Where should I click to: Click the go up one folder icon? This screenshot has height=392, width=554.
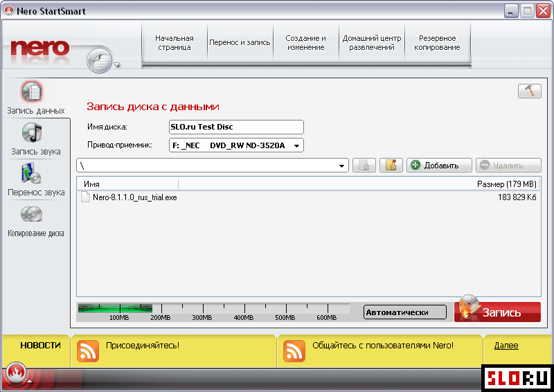[x=364, y=165]
